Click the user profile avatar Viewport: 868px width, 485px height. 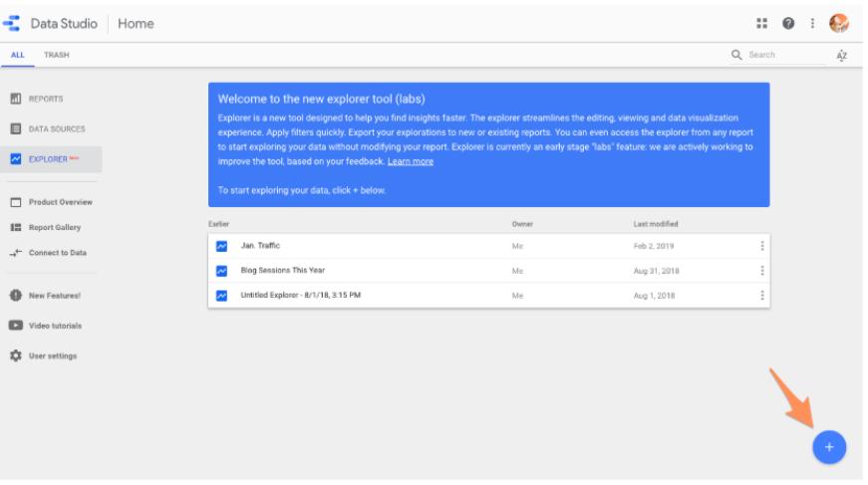[839, 23]
